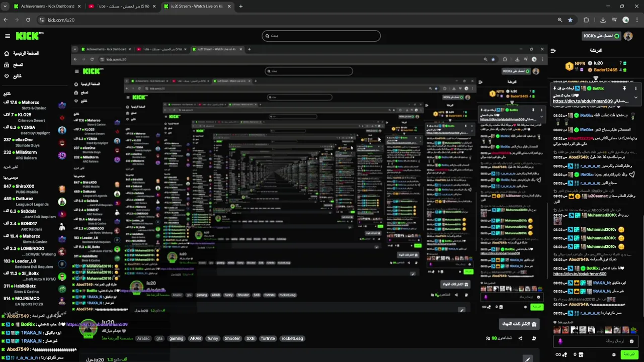
Task: Click the Arabic stream tag
Action: [143, 338]
